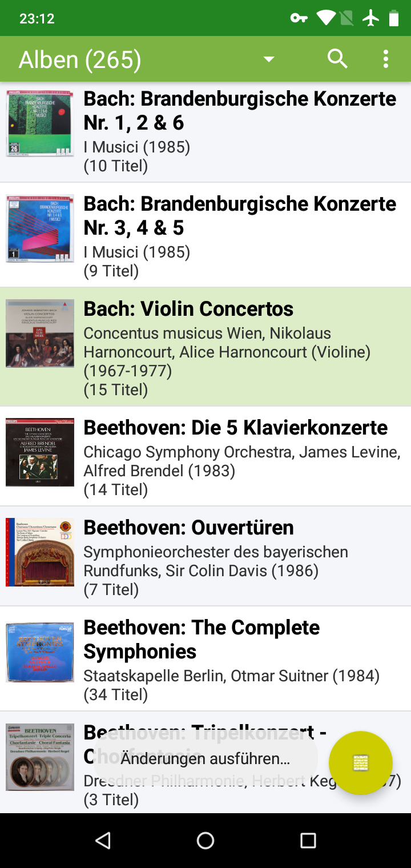The image size is (411, 868).
Task: Tap the Complete Symphonies blue cover image
Action: click(x=40, y=652)
